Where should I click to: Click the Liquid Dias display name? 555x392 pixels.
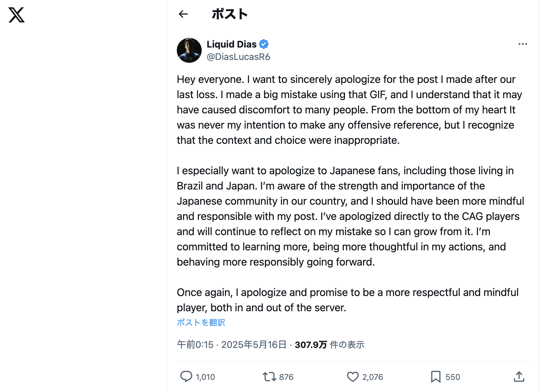click(232, 44)
